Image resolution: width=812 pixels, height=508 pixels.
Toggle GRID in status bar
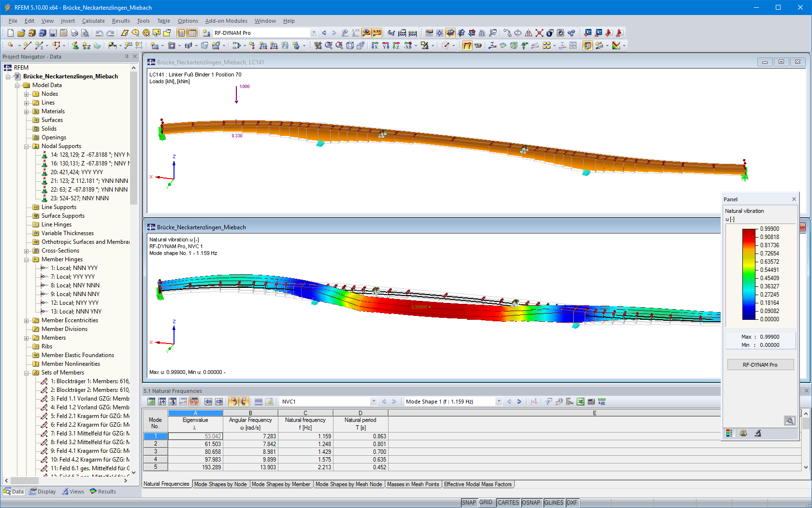point(486,503)
